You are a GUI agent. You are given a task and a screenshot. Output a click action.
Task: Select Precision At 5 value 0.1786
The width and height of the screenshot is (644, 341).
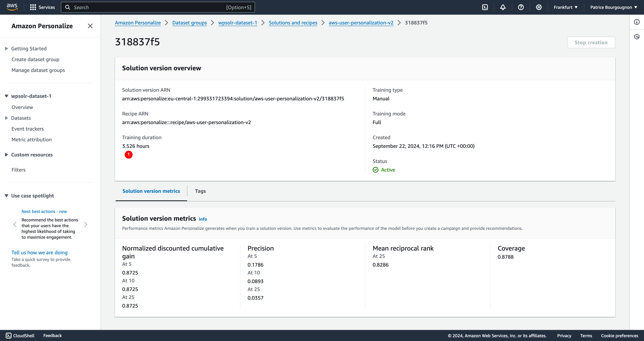(x=256, y=265)
